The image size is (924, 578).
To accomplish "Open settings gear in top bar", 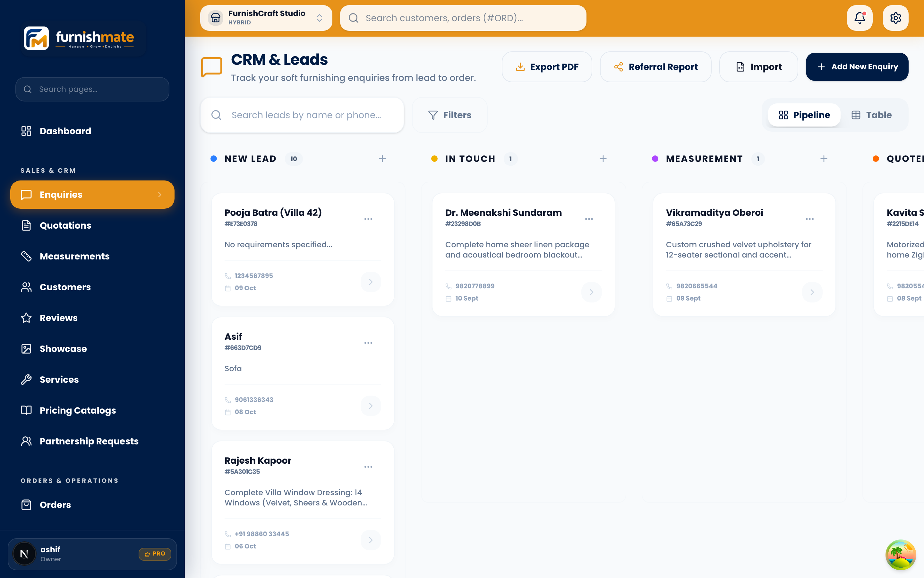I will point(895,18).
